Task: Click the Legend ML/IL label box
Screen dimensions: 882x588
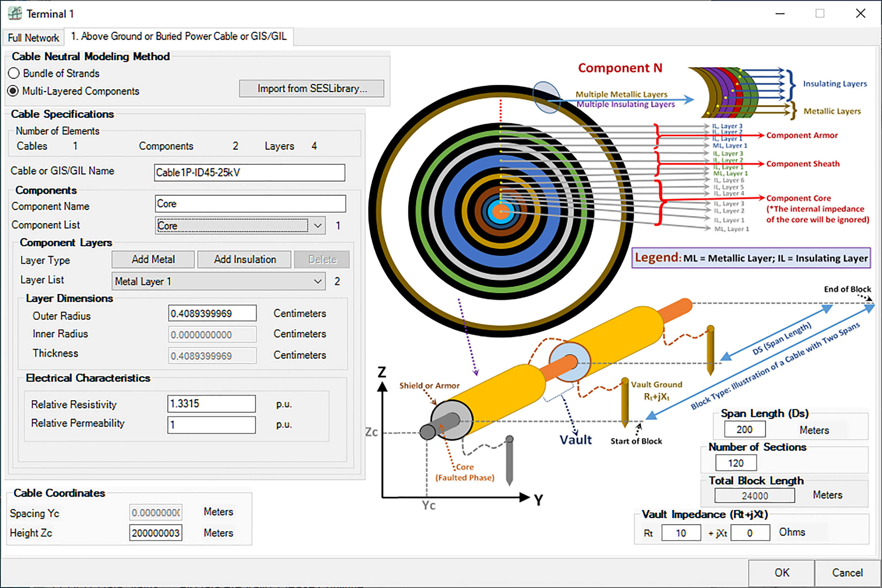Action: coord(751,258)
